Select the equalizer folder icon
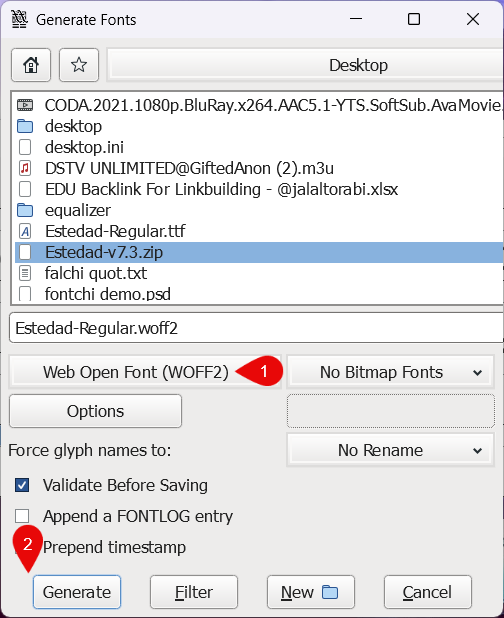This screenshot has height=618, width=504. click(x=25, y=210)
